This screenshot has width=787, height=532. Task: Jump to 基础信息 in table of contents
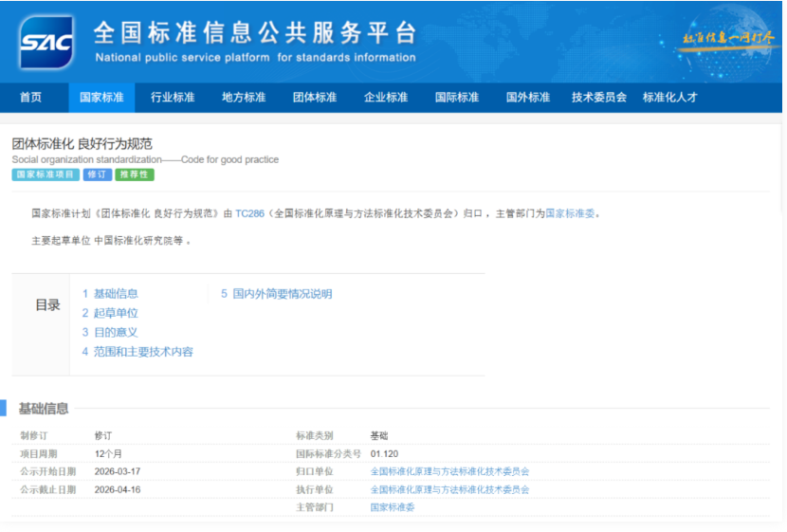(x=110, y=294)
